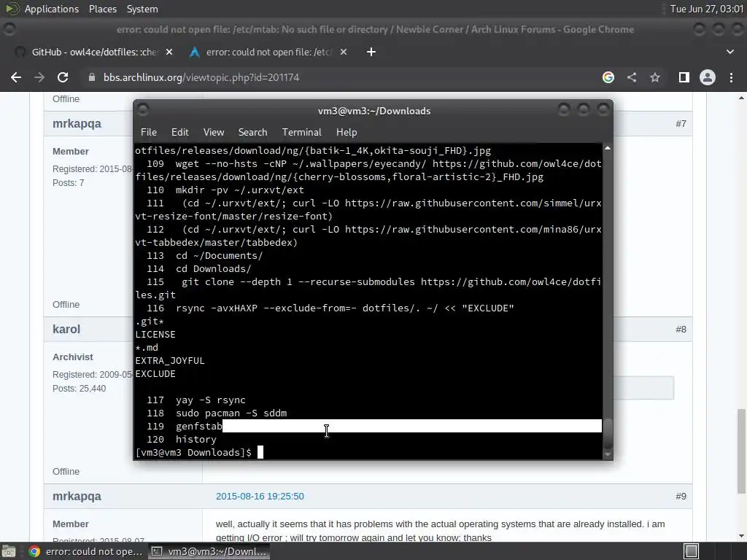Open the System menu
Viewport: 747px width, 560px height.
click(x=142, y=9)
